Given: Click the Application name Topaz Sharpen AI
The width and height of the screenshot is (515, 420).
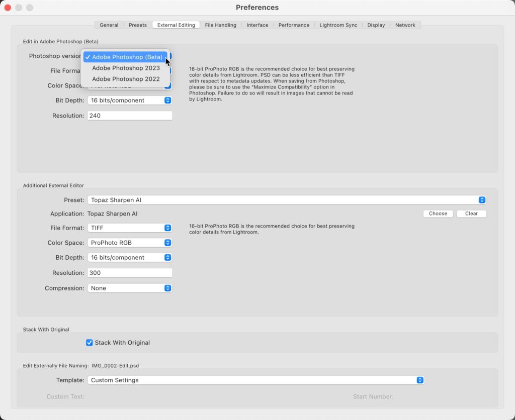Looking at the screenshot, I should pyautogui.click(x=112, y=214).
